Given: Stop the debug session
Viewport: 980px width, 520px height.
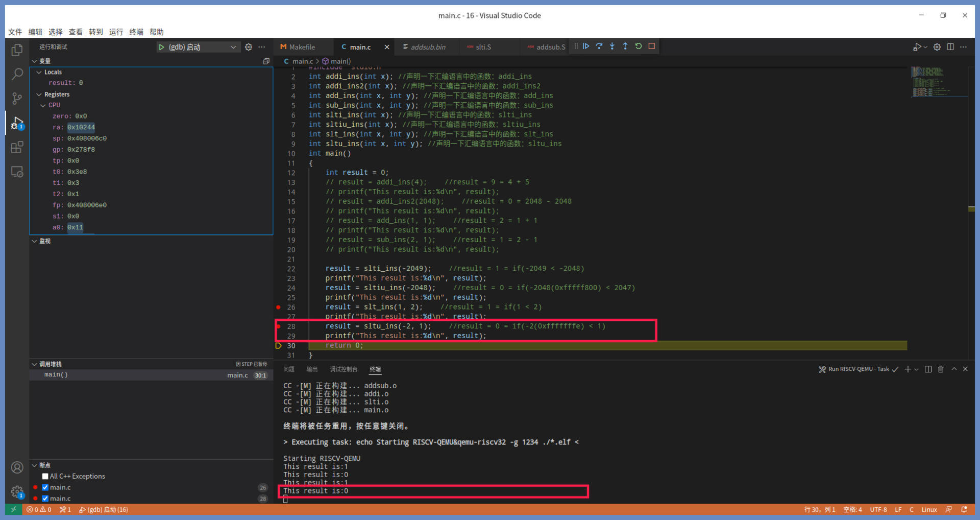Looking at the screenshot, I should [652, 46].
